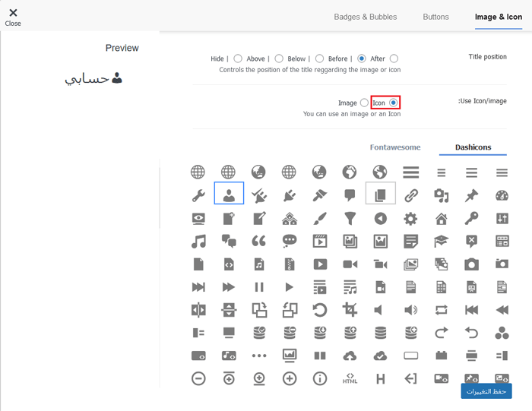Go to the Buttons tab
532x411 pixels.
point(435,17)
